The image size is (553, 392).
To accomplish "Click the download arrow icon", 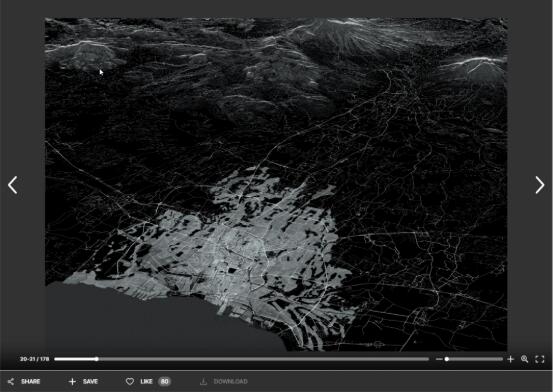I will point(203,381).
